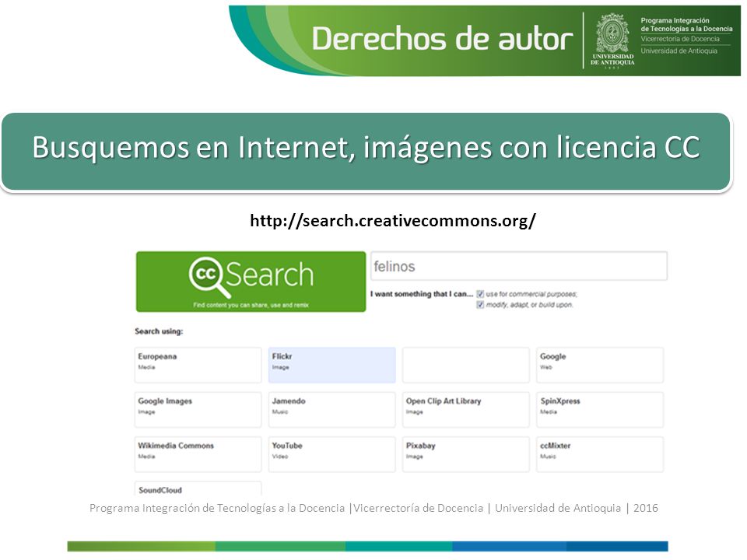Toggle modify, adapt, or build upon checkbox

(480, 305)
